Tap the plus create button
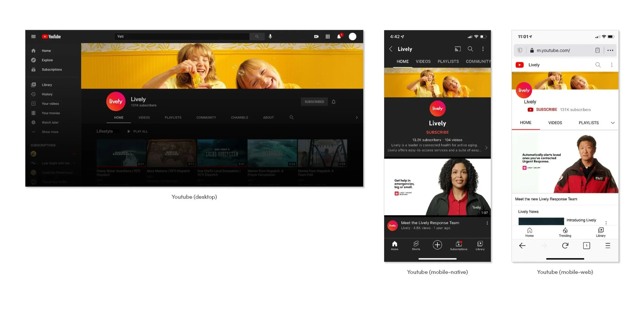This screenshot has width=644, height=315. 437,245
